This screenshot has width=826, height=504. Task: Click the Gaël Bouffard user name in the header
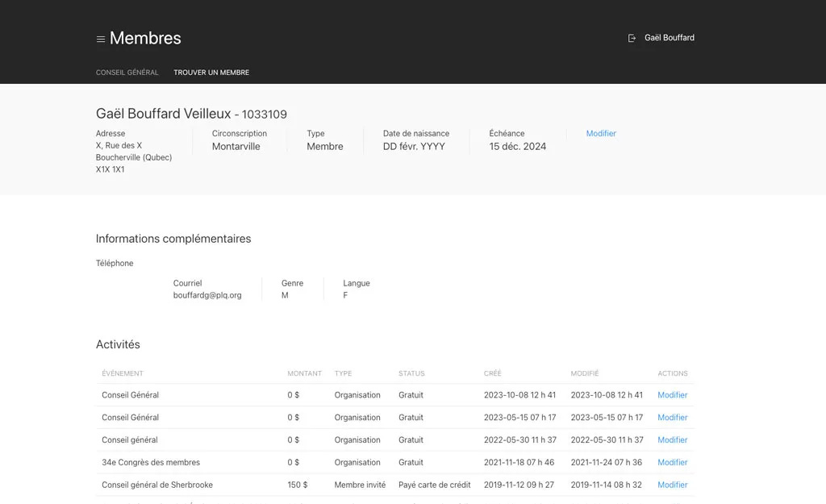coord(669,38)
